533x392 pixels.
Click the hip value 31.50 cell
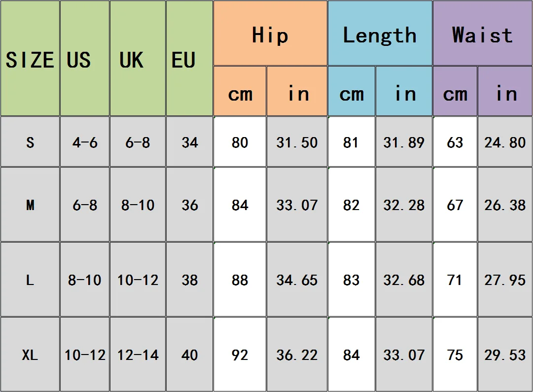click(x=297, y=142)
